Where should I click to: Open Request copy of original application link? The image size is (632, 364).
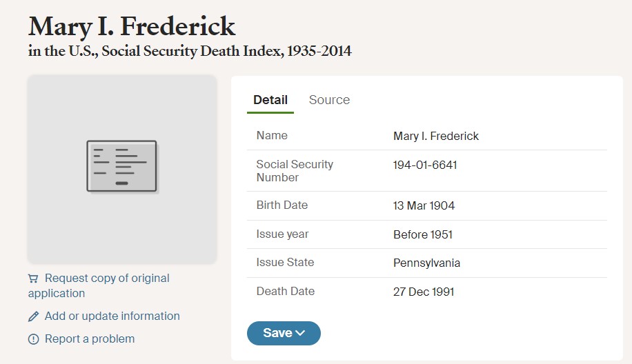99,285
